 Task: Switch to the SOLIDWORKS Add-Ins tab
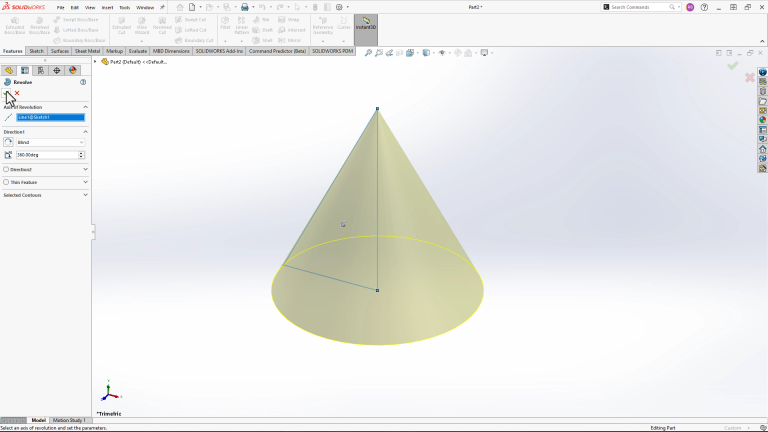click(219, 51)
